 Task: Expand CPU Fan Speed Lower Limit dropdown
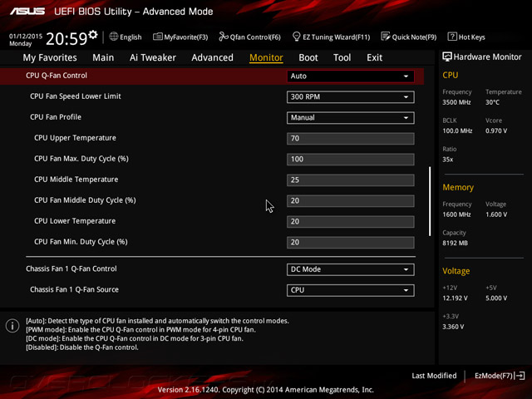351,97
